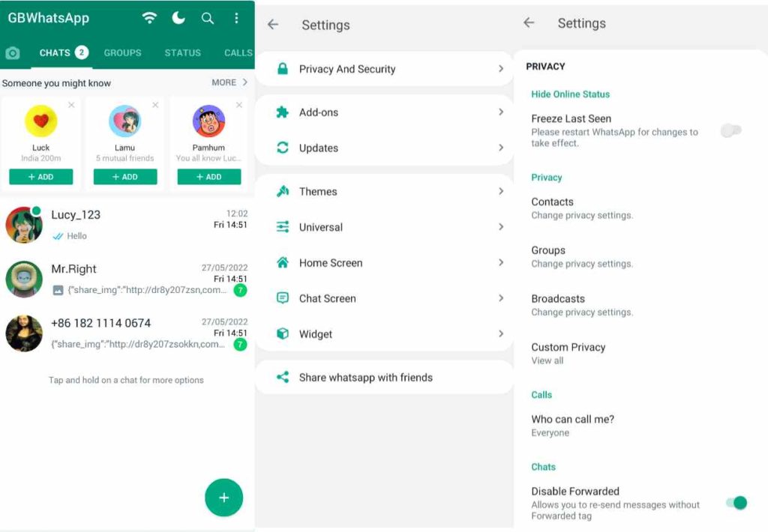
Task: Dismiss the Luck suggestion card
Action: pos(71,105)
